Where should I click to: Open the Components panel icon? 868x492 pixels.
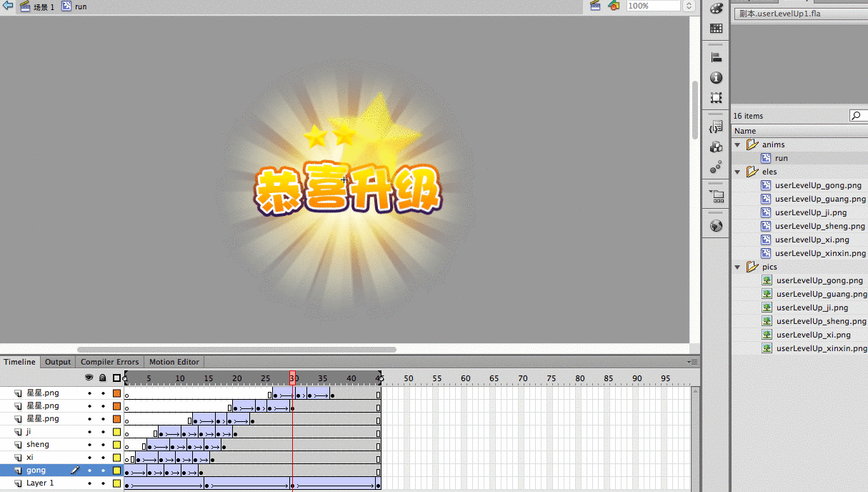pyautogui.click(x=716, y=147)
